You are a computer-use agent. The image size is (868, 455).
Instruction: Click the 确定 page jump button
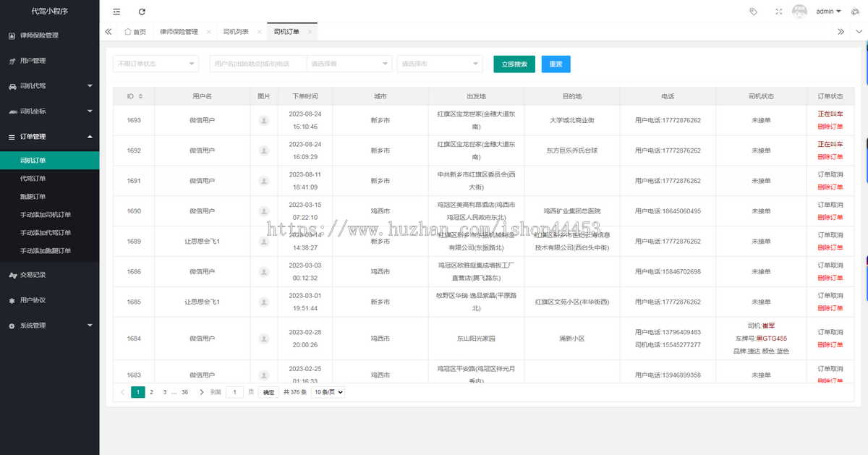(268, 392)
